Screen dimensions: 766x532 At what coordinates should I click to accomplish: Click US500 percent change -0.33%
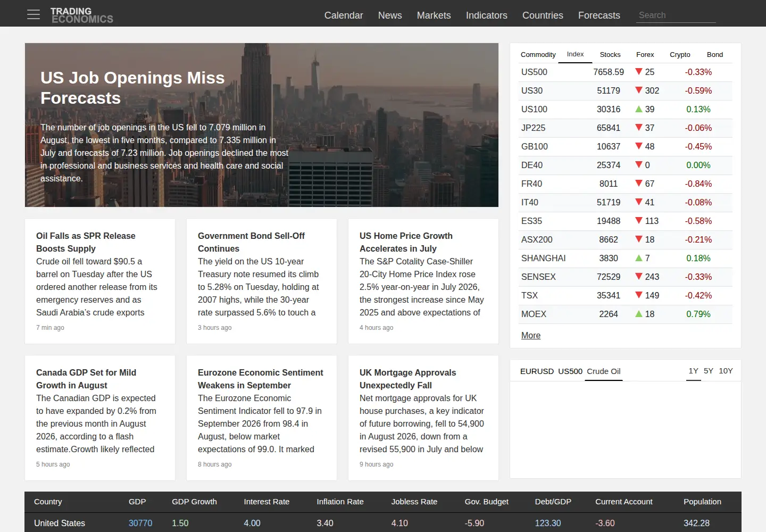click(x=698, y=72)
